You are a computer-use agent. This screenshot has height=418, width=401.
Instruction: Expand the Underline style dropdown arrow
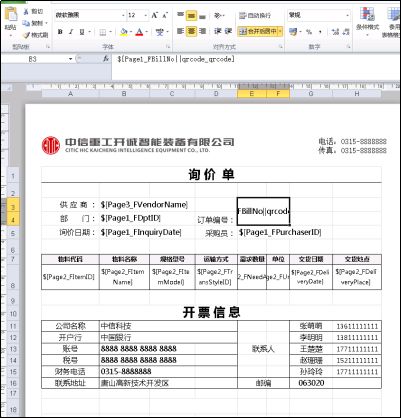pyautogui.click(x=89, y=32)
